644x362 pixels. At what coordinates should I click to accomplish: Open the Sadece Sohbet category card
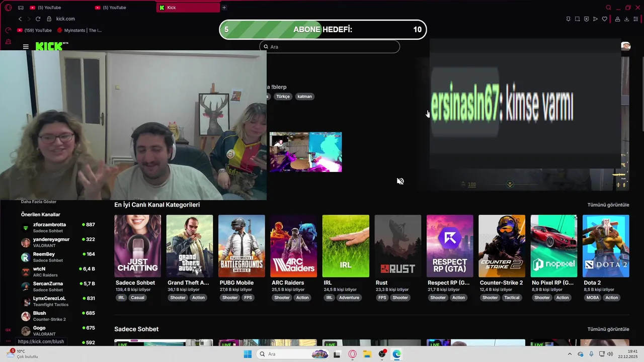pos(137,246)
